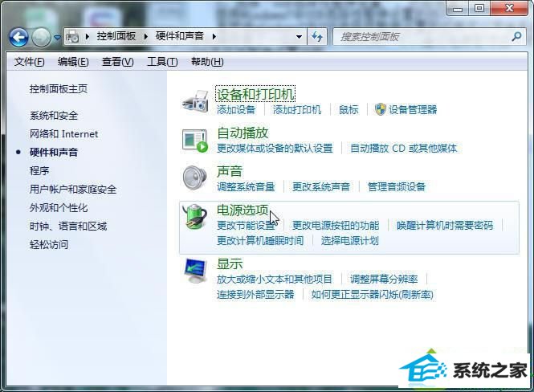Click 放大或缩小文本和其他项目 link
The height and width of the screenshot is (392, 534).
coord(274,280)
